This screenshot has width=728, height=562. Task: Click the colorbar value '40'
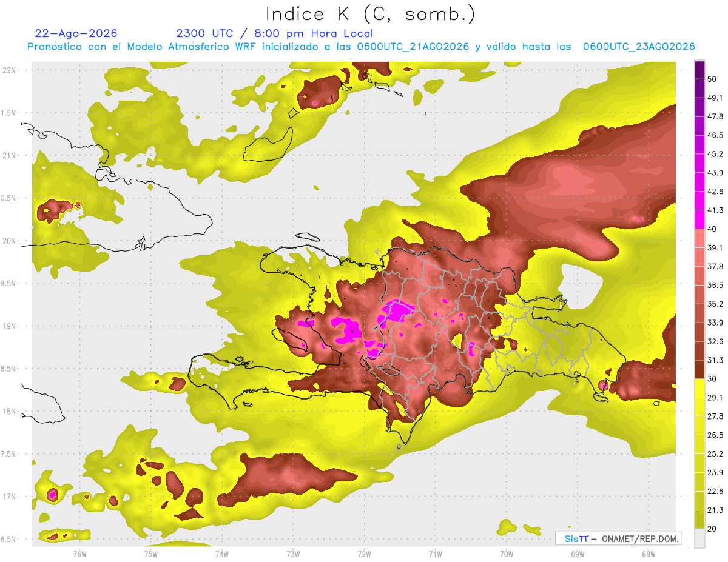click(712, 229)
